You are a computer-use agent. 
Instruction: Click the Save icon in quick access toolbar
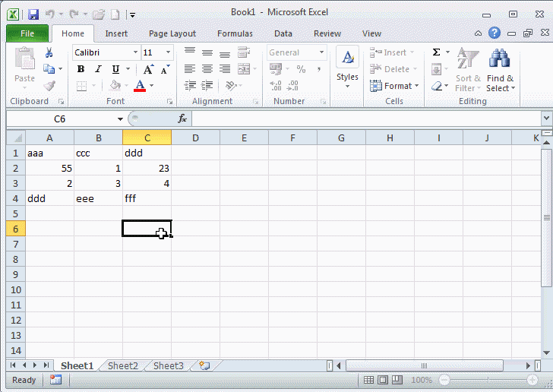[x=33, y=14]
